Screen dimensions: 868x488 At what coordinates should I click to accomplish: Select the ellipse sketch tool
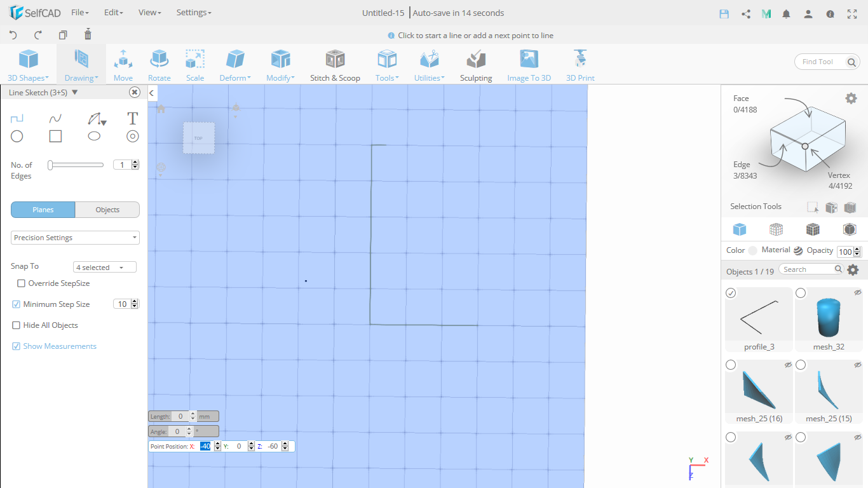click(94, 136)
